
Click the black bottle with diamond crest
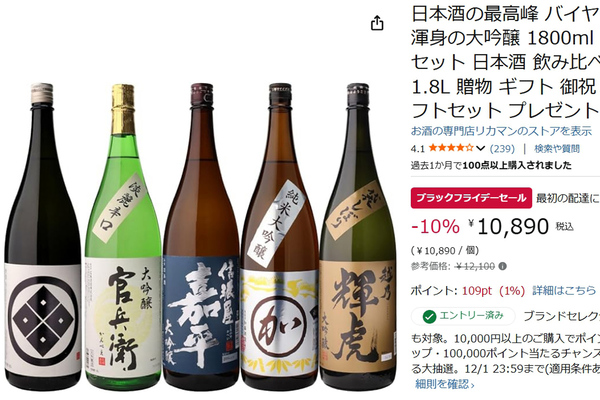(x=42, y=237)
